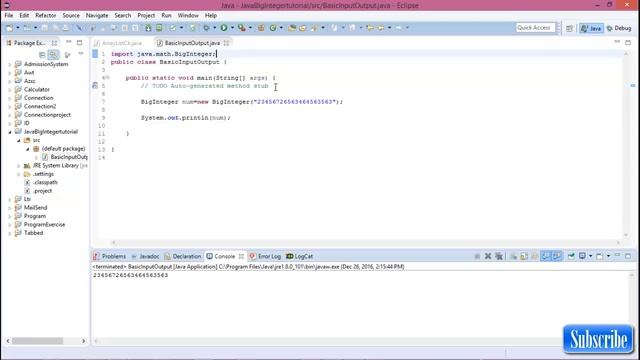640x360 pixels.
Task: Open the Edit menu
Action: pos(24,16)
